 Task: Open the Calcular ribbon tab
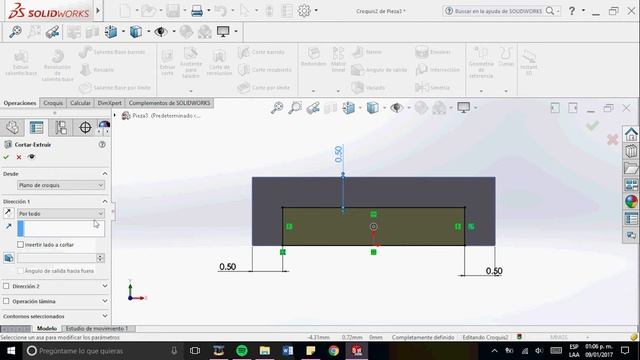click(80, 103)
